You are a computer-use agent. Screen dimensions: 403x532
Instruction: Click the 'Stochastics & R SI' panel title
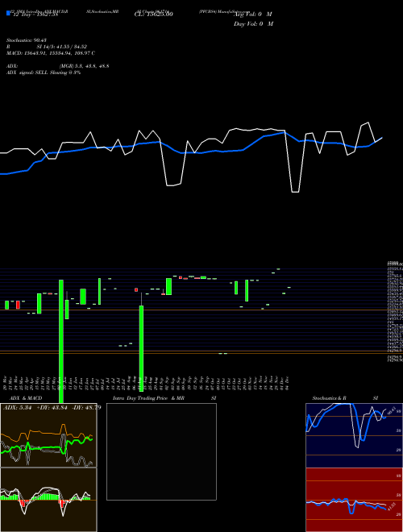tap(345, 398)
